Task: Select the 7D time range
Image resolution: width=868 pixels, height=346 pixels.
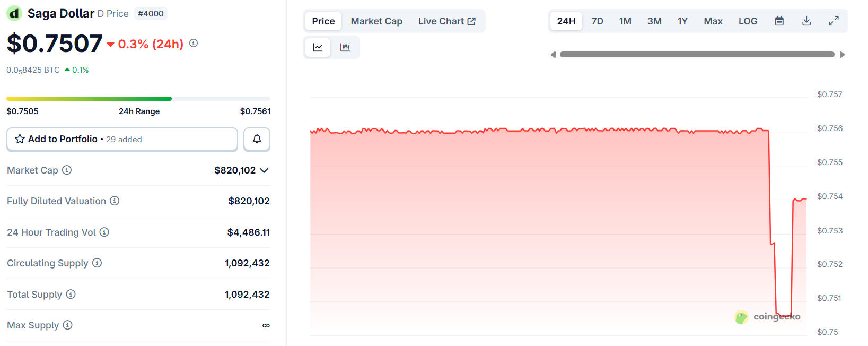Action: pos(597,21)
